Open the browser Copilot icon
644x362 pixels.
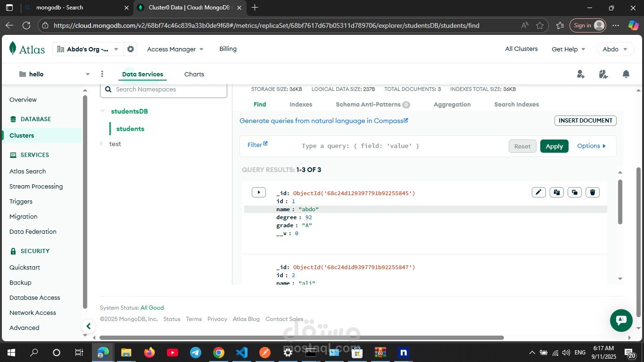(x=633, y=25)
